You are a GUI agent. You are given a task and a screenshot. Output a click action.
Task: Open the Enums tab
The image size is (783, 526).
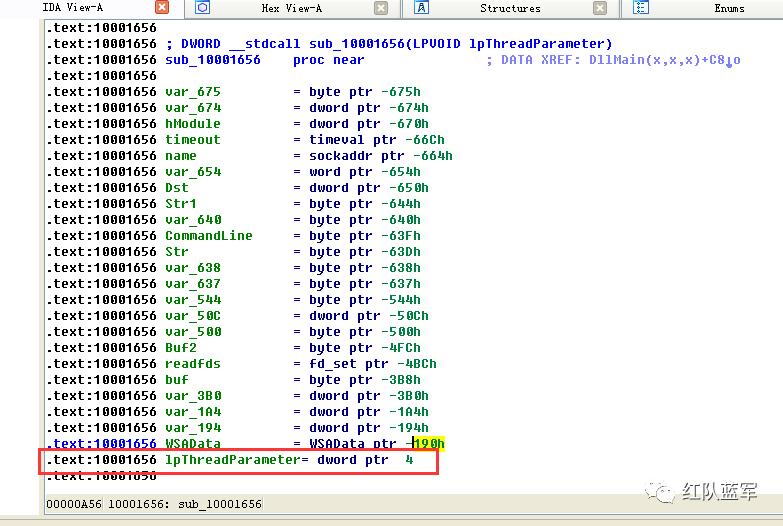[729, 8]
